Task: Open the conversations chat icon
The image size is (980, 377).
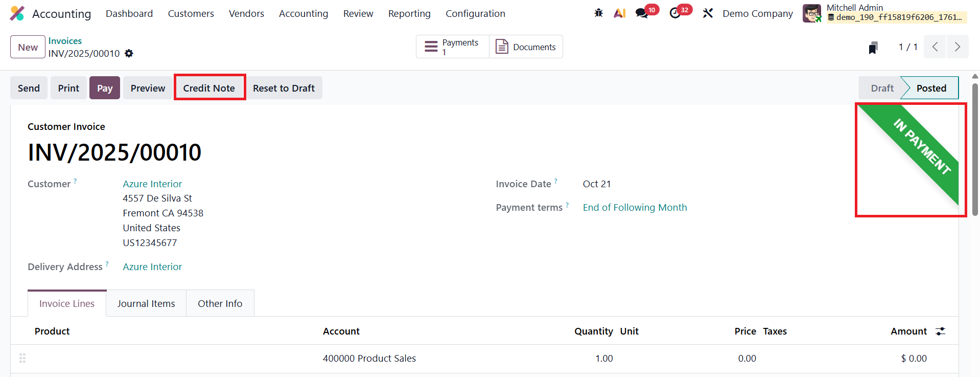Action: tap(642, 13)
